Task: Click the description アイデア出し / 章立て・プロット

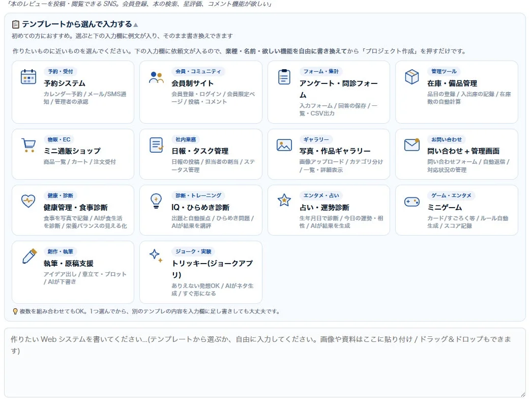Action: pos(85,278)
